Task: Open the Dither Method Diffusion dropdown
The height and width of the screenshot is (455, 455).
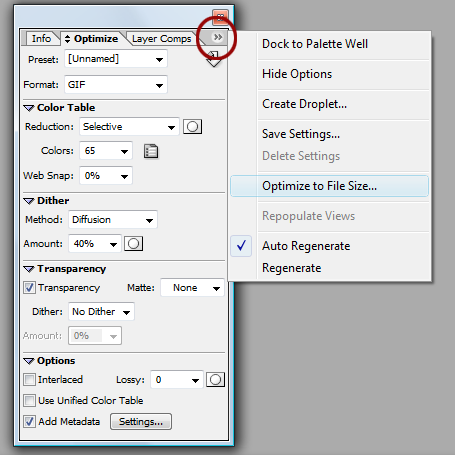Action: tap(113, 220)
